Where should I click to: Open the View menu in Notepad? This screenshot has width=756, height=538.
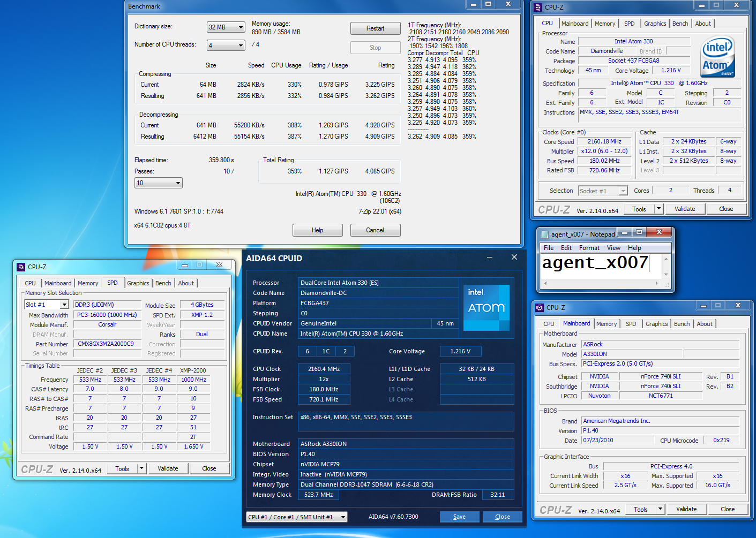point(613,248)
